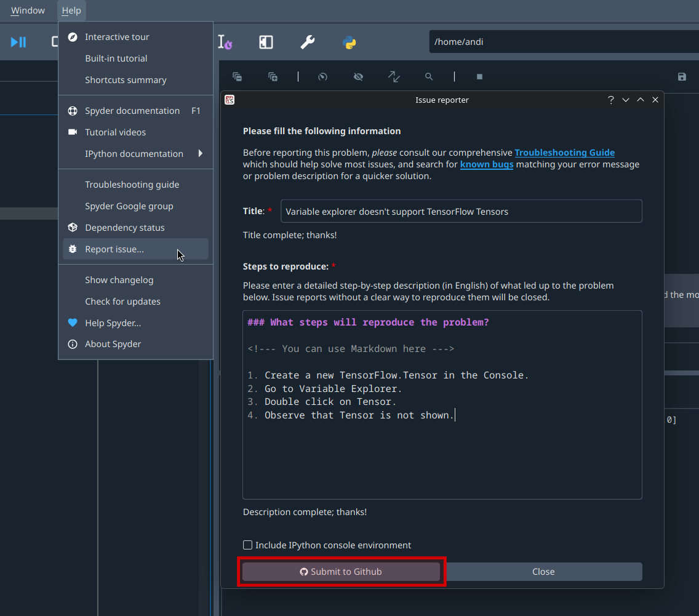
Task: Click the Spyder documentation lifebuoy icon
Action: 73,111
